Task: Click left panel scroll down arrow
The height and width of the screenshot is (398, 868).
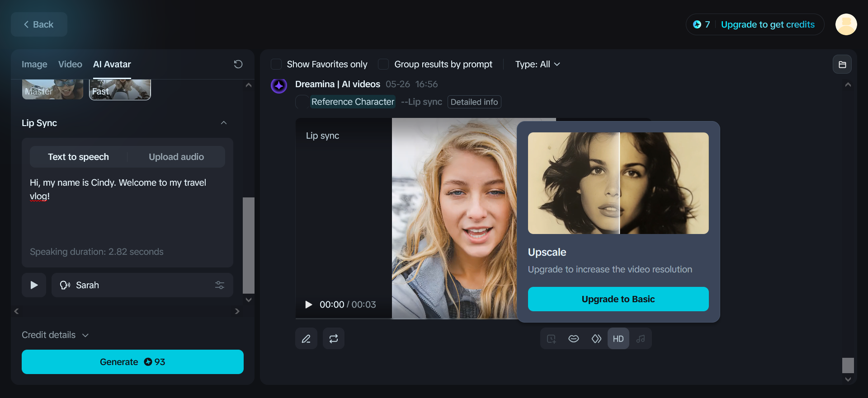Action: pyautogui.click(x=249, y=300)
